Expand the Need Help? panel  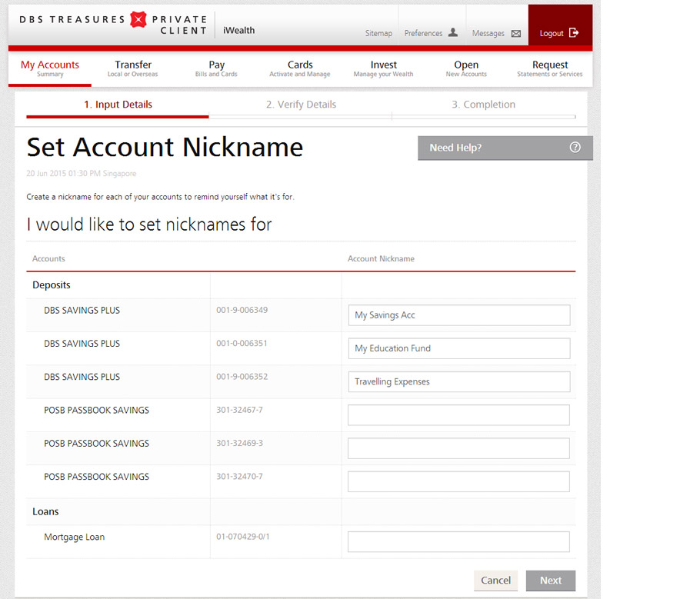tap(505, 148)
